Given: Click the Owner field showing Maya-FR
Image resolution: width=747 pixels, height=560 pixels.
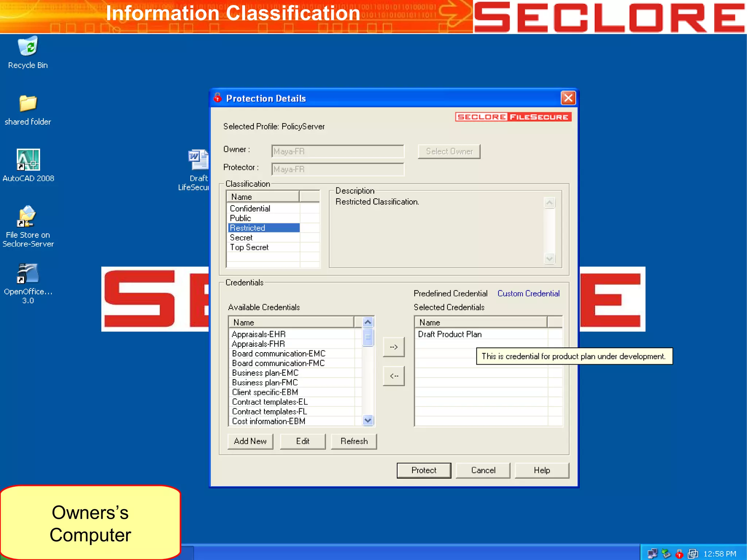Looking at the screenshot, I should click(x=338, y=151).
